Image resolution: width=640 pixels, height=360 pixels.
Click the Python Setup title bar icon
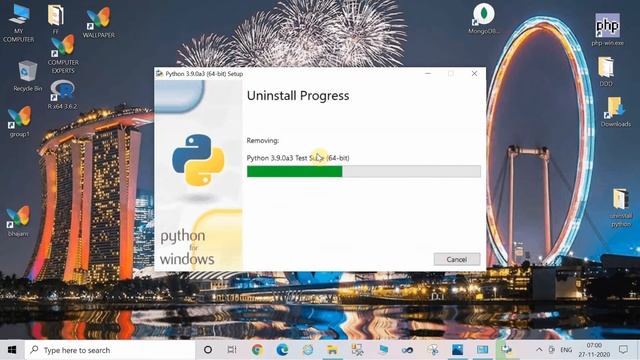[160, 74]
